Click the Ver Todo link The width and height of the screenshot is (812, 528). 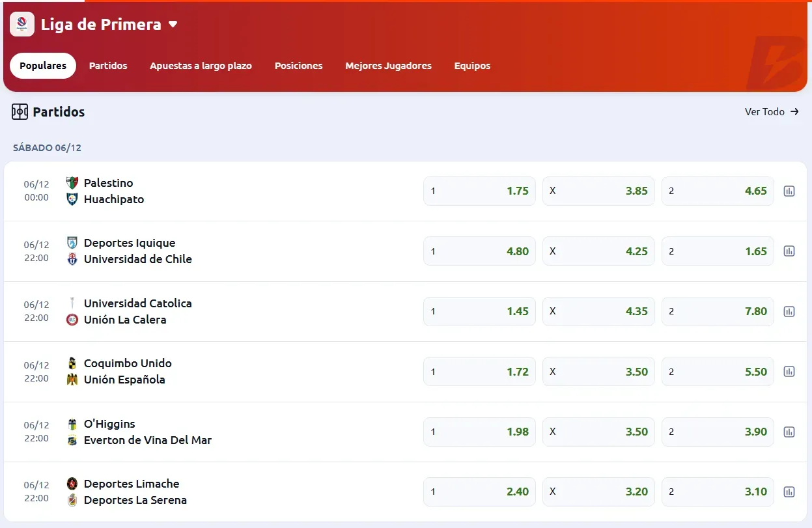click(x=771, y=112)
